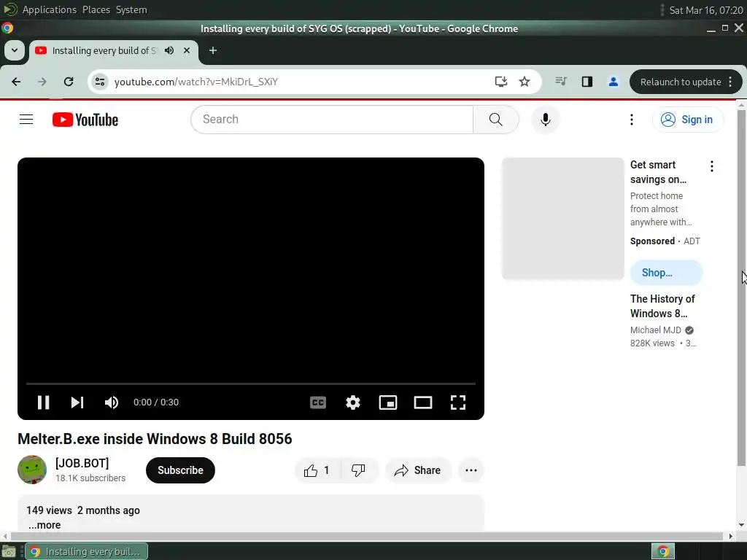Viewport: 747px width, 560px height.
Task: Bookmark this page with star
Action: click(x=525, y=82)
